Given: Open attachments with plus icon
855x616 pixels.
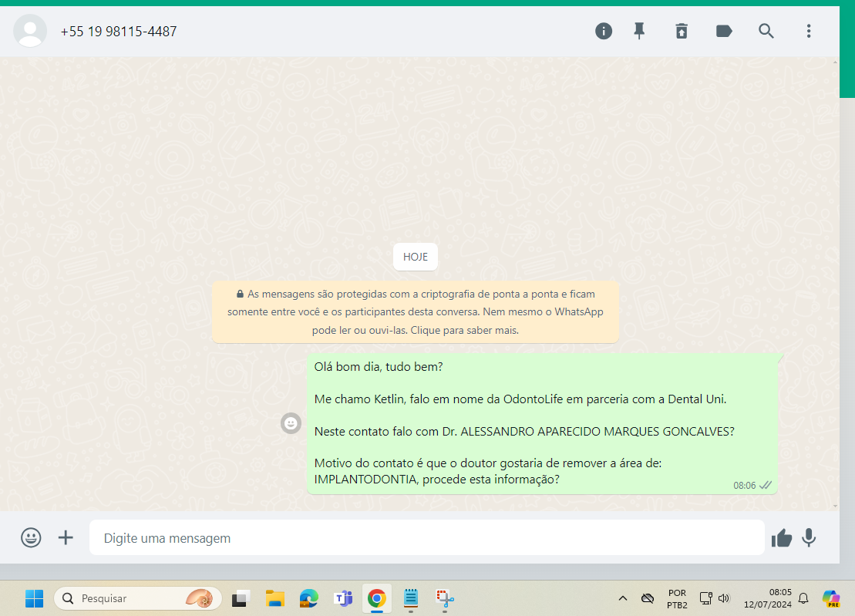Looking at the screenshot, I should click(66, 537).
